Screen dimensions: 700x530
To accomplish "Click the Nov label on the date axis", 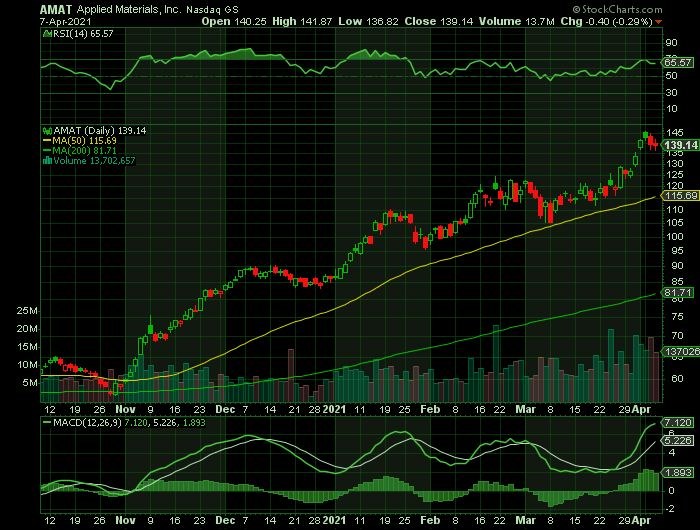I will point(124,410).
